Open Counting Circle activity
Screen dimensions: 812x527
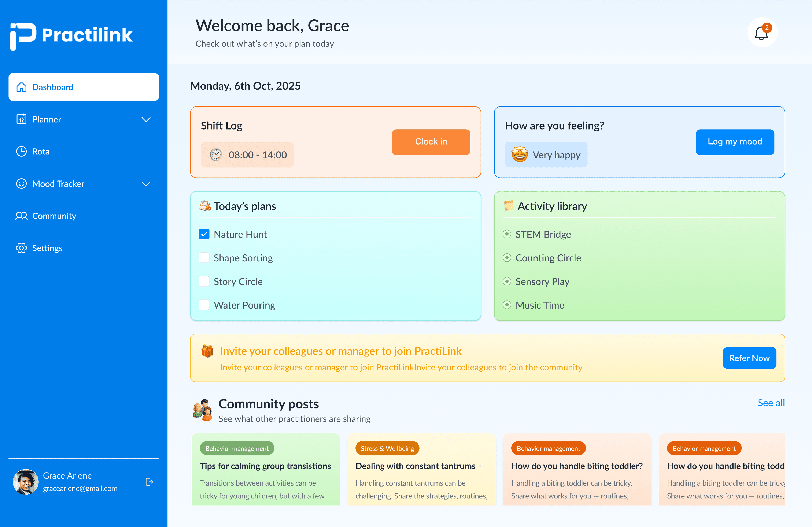click(x=548, y=258)
